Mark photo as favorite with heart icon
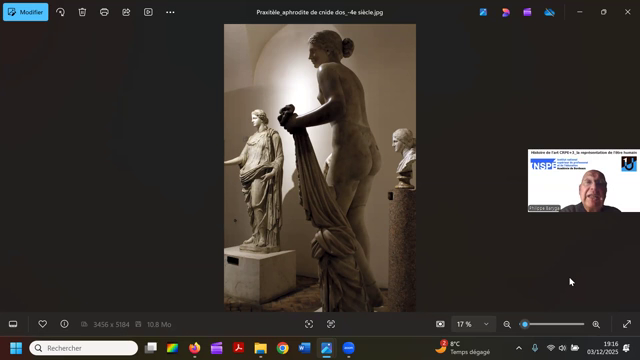This screenshot has height=360, width=640. [42, 324]
